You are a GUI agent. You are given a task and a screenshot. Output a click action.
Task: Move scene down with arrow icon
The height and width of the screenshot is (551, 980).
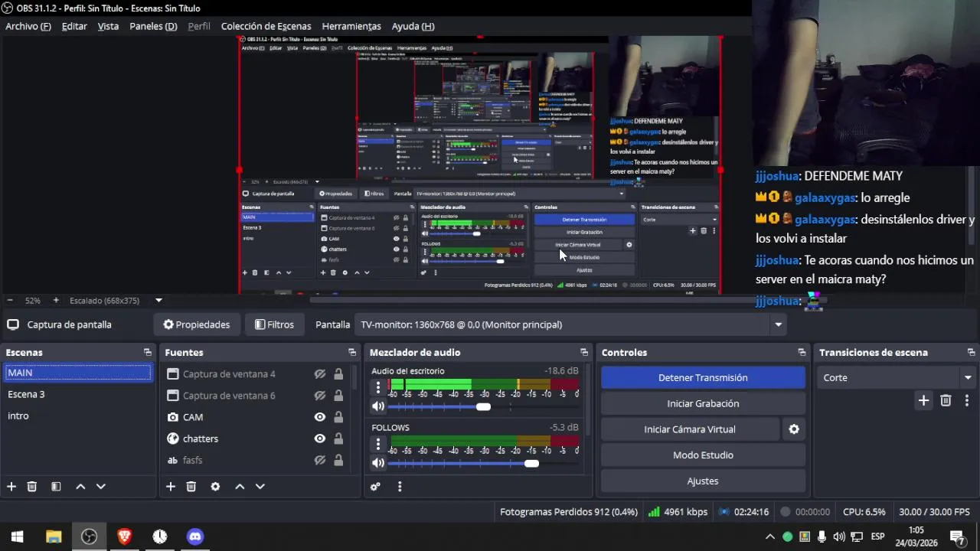(100, 487)
